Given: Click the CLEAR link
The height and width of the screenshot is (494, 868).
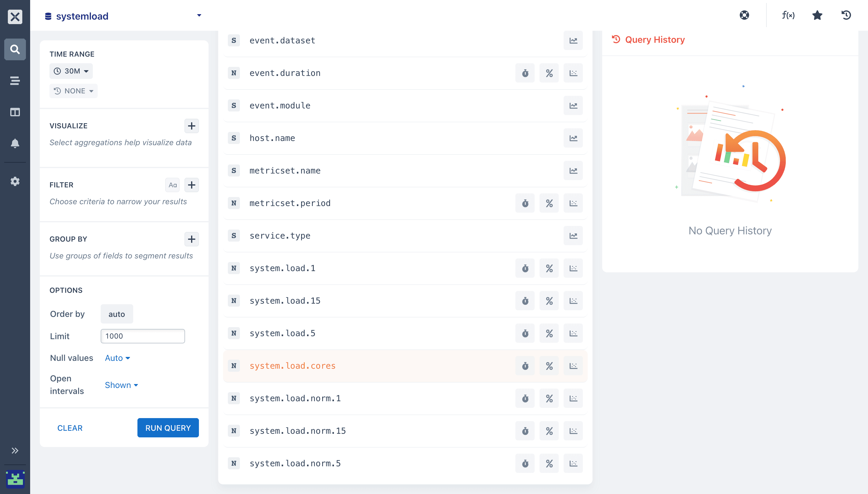Looking at the screenshot, I should [70, 428].
